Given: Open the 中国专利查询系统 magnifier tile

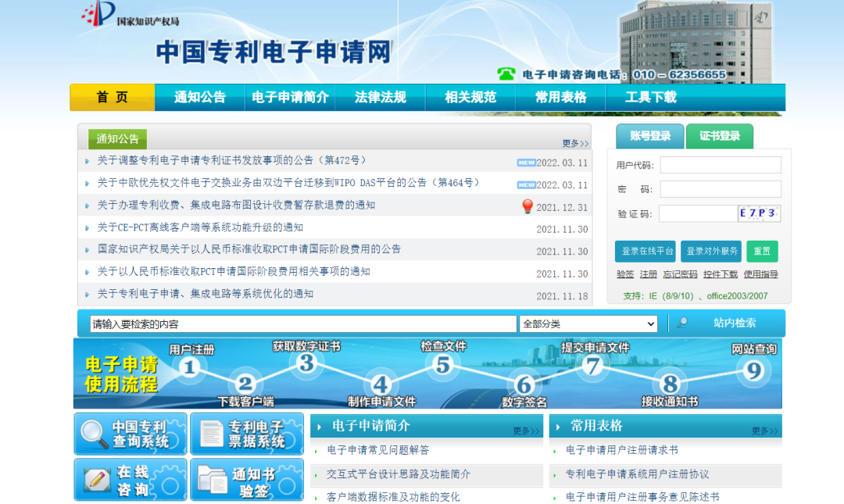Looking at the screenshot, I should point(131,434).
